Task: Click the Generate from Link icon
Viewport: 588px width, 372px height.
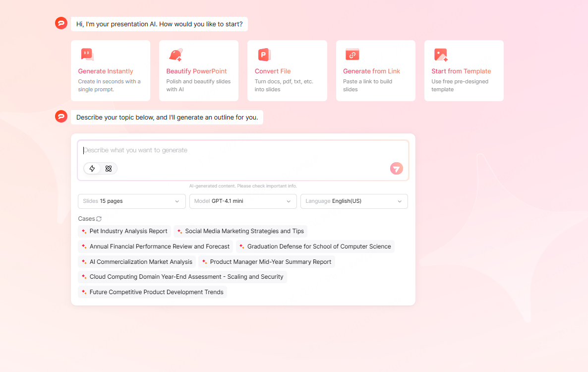Action: click(352, 55)
